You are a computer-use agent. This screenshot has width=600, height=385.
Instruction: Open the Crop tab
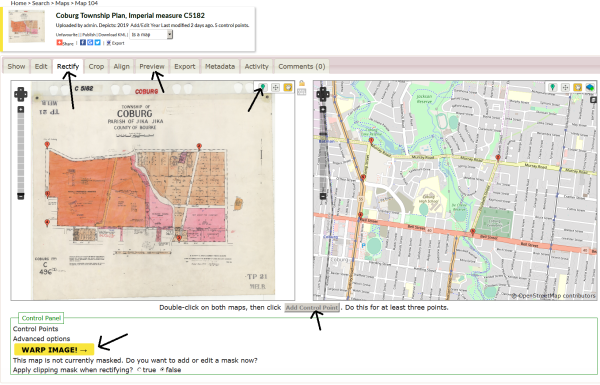tap(96, 66)
